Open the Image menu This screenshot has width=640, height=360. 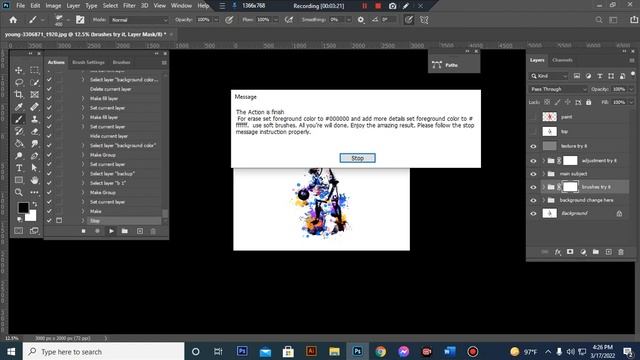click(53, 6)
